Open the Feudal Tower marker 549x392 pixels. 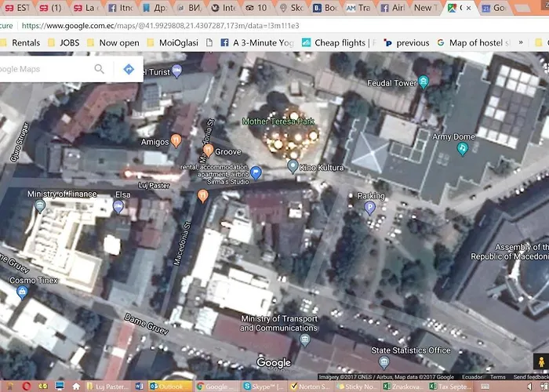pos(424,82)
